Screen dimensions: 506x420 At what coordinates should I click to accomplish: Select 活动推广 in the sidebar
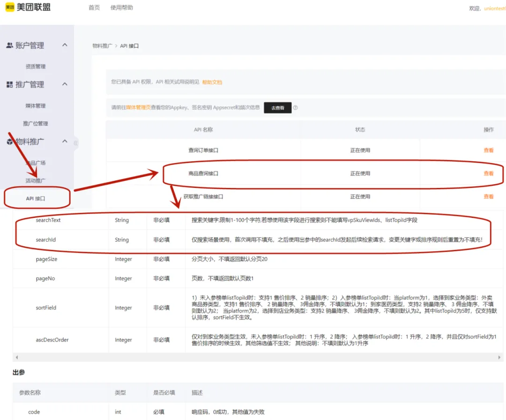click(36, 181)
